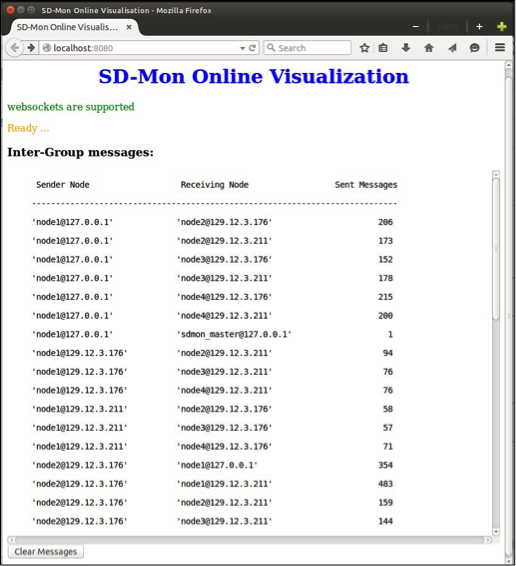Click the sent messages value 57
The width and height of the screenshot is (516, 566).
coord(388,428)
